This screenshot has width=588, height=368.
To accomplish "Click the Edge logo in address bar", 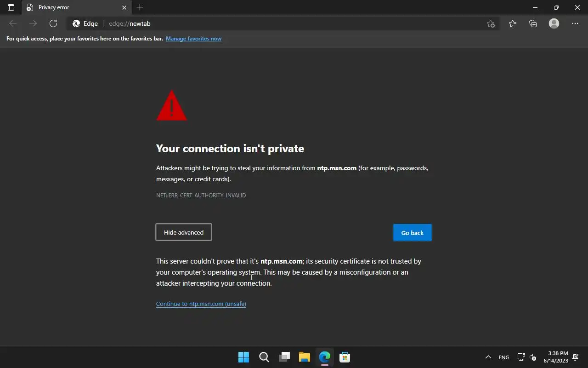I will click(76, 23).
